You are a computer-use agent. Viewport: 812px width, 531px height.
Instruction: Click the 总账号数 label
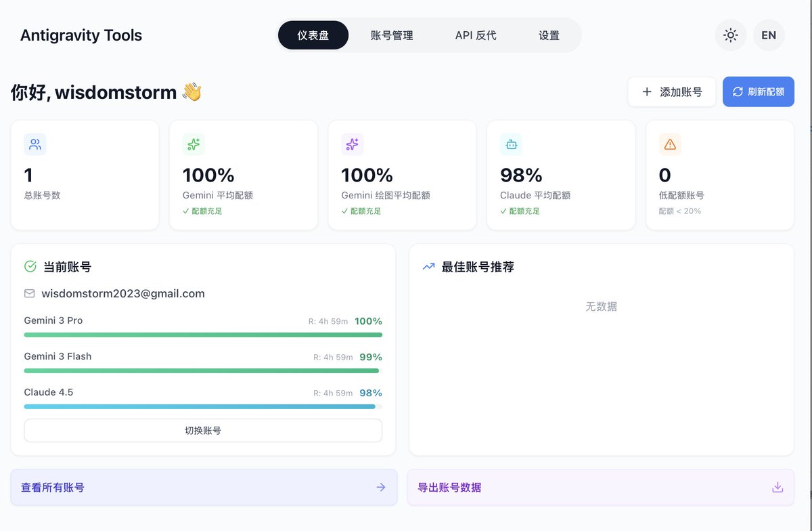[x=42, y=195]
